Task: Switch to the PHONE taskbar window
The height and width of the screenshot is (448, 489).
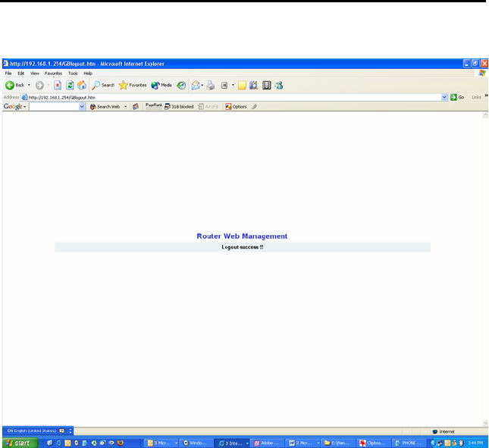Action: [409, 443]
